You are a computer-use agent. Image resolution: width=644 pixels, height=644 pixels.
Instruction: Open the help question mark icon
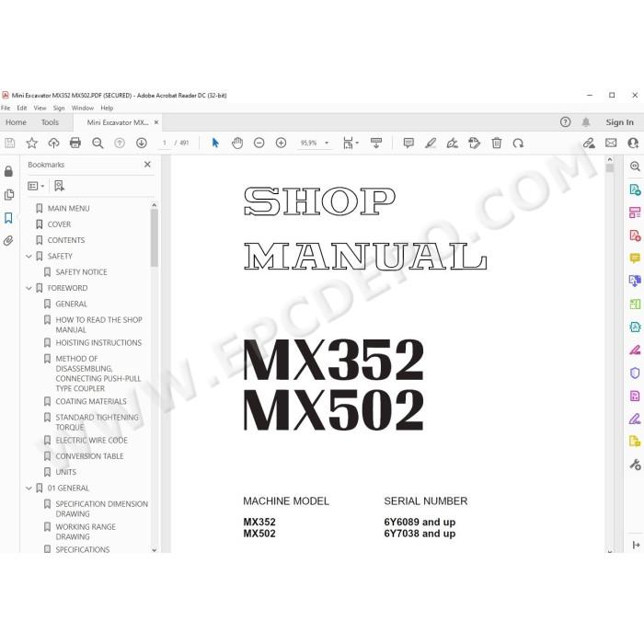[565, 122]
